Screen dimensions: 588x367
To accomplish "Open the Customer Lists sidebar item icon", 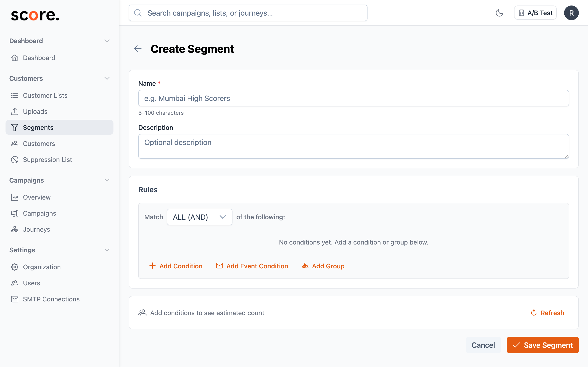I will (x=14, y=95).
